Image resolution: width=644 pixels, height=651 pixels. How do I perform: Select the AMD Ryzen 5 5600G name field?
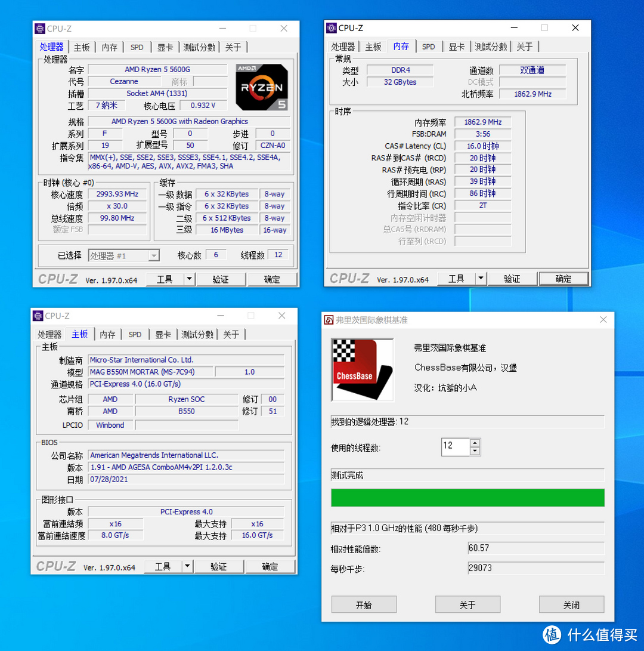[x=157, y=69]
